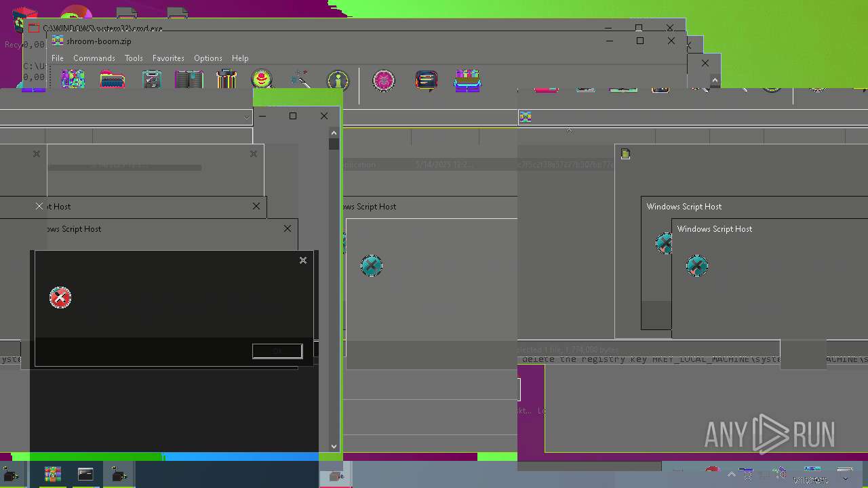The image size is (868, 488).
Task: Click the Find magnifier icon
Action: click(x=262, y=80)
